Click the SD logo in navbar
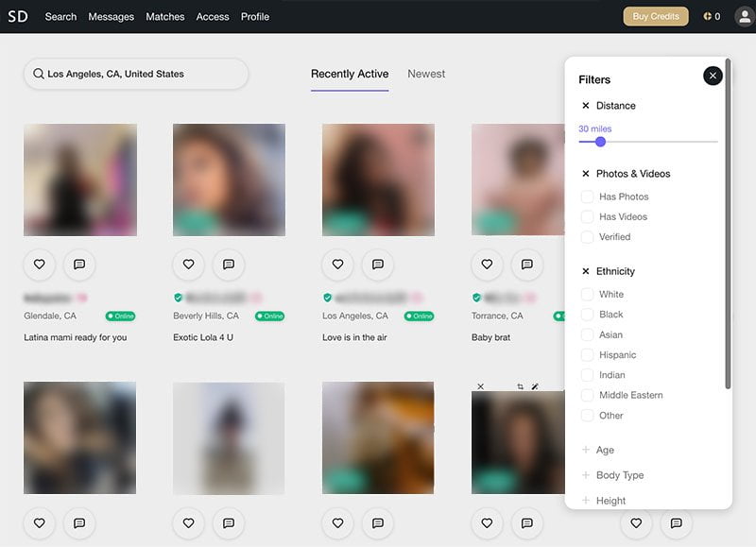The width and height of the screenshot is (756, 547). [18, 16]
